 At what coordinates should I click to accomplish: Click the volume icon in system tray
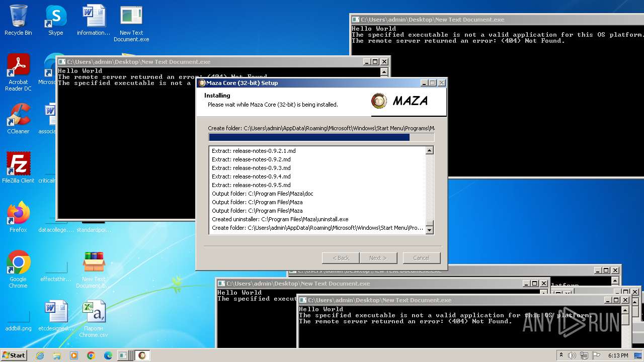(x=573, y=355)
